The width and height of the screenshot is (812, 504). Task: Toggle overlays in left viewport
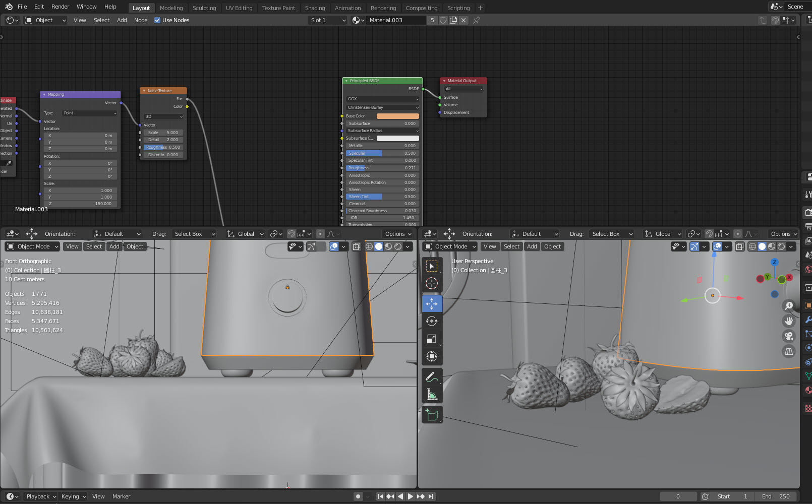click(334, 246)
